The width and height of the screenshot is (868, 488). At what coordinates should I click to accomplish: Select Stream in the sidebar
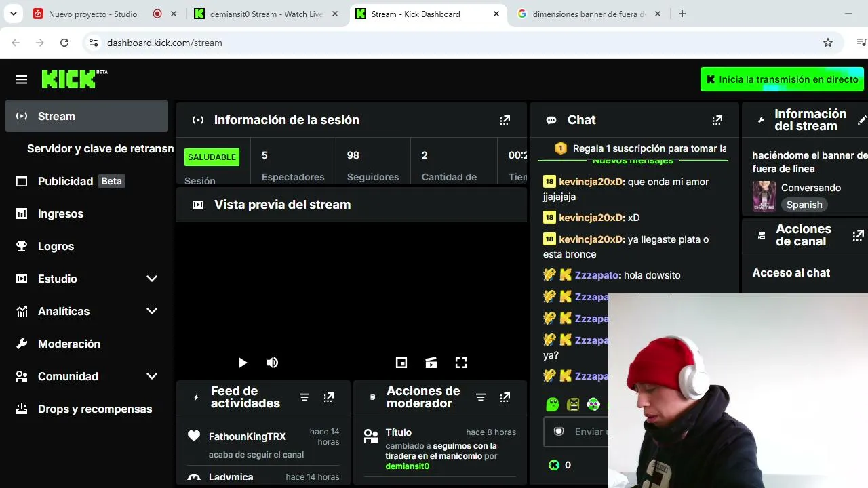click(x=87, y=116)
